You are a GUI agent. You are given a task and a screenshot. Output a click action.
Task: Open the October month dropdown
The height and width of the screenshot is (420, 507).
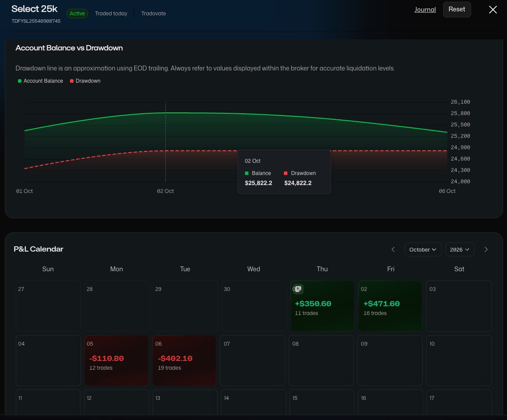click(x=423, y=249)
